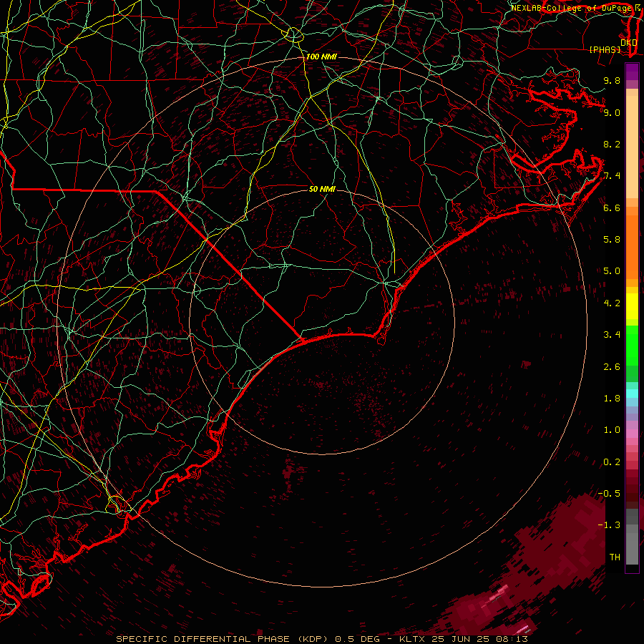
Task: Click the 5.8 scale value
Action: coord(612,240)
